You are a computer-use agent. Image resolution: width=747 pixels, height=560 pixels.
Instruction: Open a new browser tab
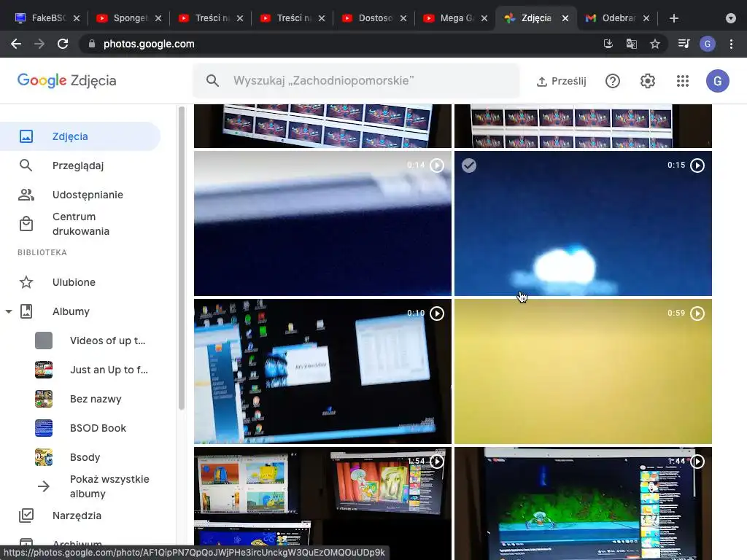pyautogui.click(x=673, y=18)
